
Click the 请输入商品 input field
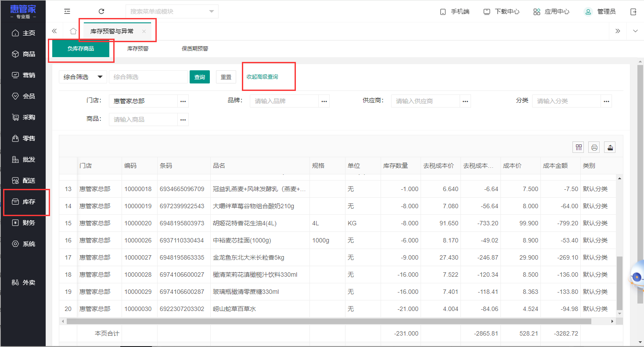click(x=144, y=119)
